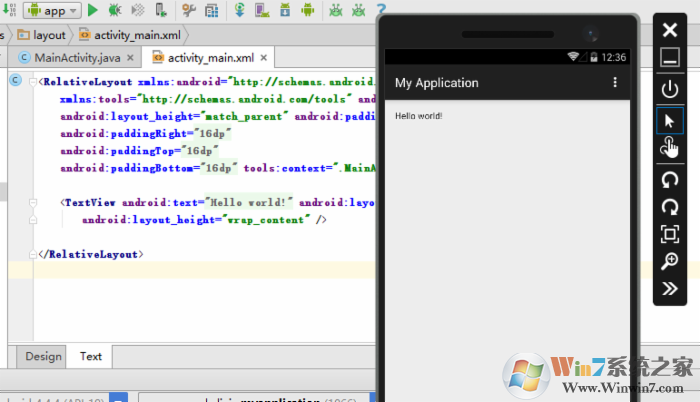The image size is (700, 402).
Task: Collapse the RelativeLayout code fold marker
Action: click(33, 82)
